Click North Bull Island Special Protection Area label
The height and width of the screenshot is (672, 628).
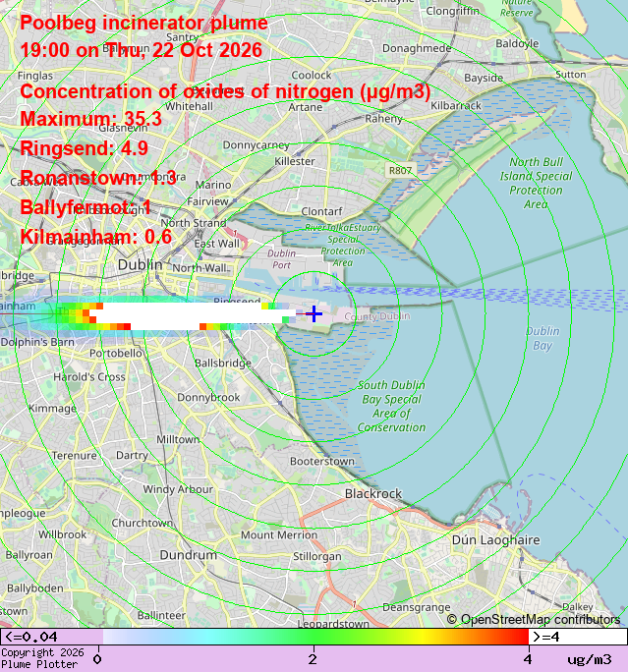(536, 183)
